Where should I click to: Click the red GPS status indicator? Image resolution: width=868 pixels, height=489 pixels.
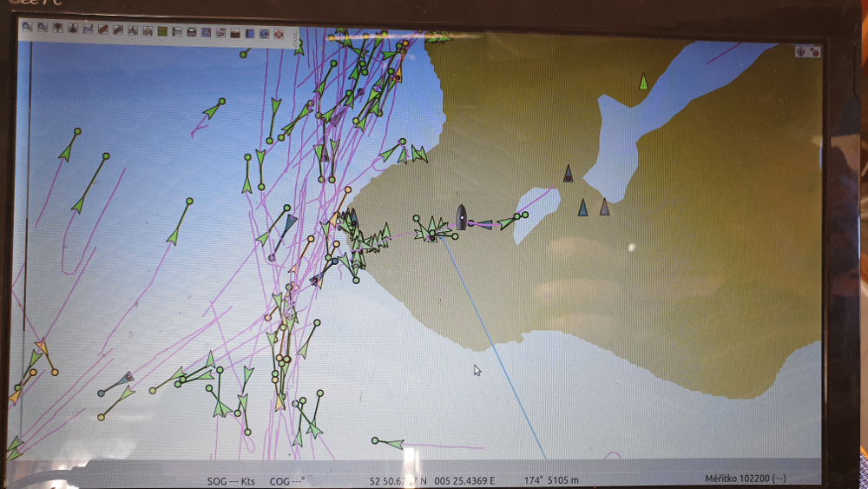tap(815, 52)
